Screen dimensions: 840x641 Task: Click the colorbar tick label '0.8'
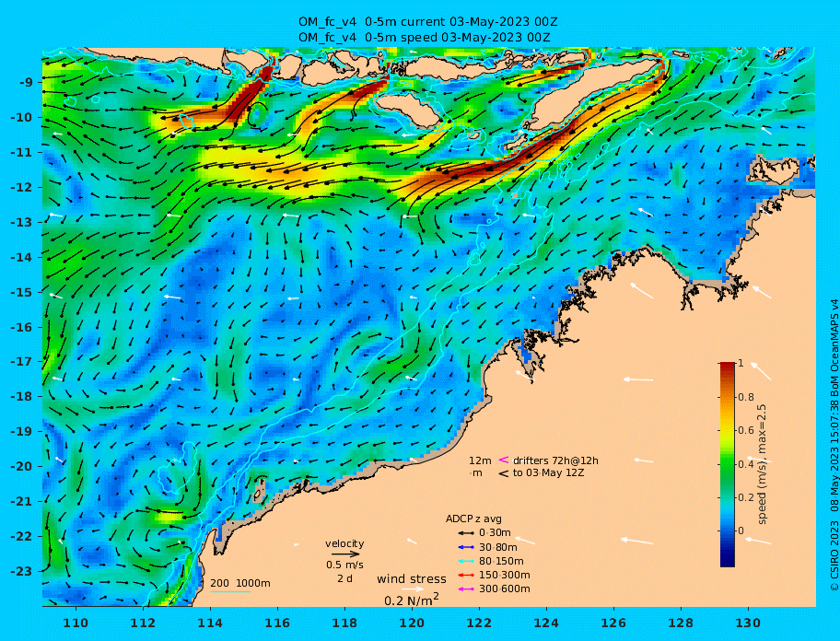point(746,397)
